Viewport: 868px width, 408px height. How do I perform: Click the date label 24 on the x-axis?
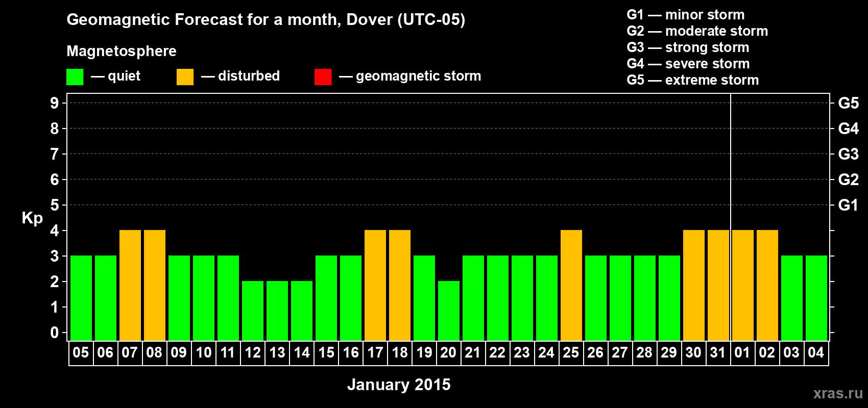click(546, 352)
